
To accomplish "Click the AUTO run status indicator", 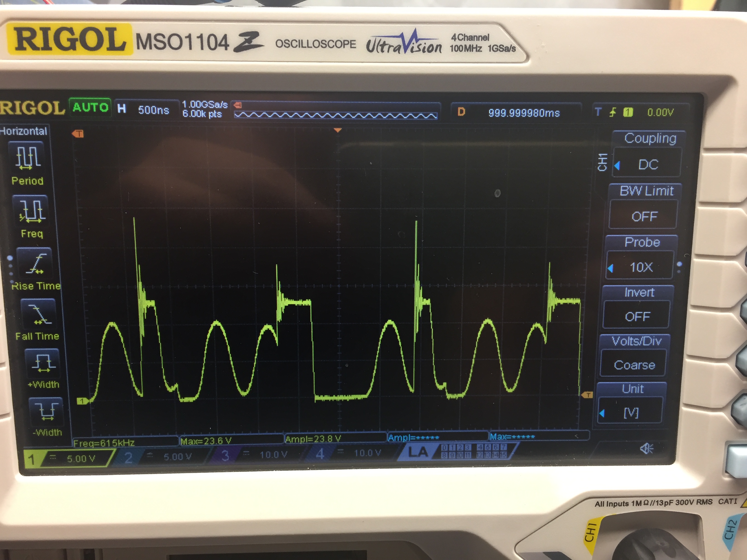I will click(90, 107).
